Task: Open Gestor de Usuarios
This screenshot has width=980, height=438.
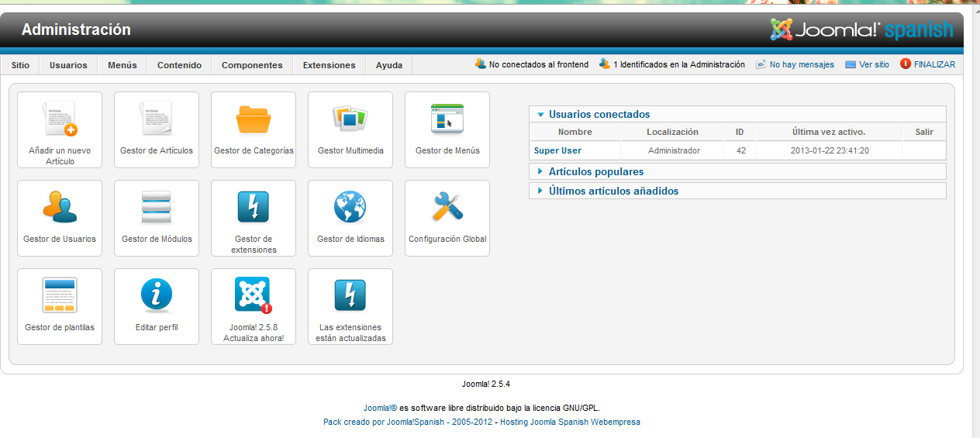Action: click(60, 209)
